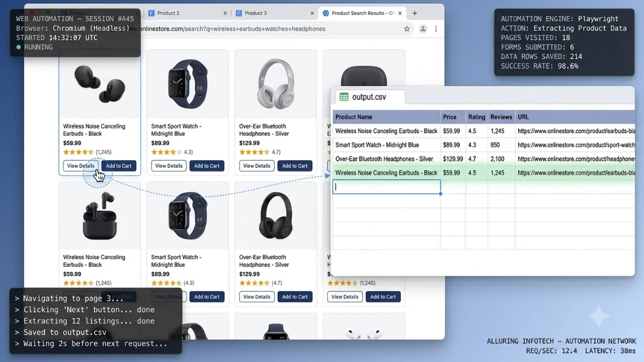644x362 pixels.
Task: Click the active empty cell in output.csv
Action: [x=386, y=187]
